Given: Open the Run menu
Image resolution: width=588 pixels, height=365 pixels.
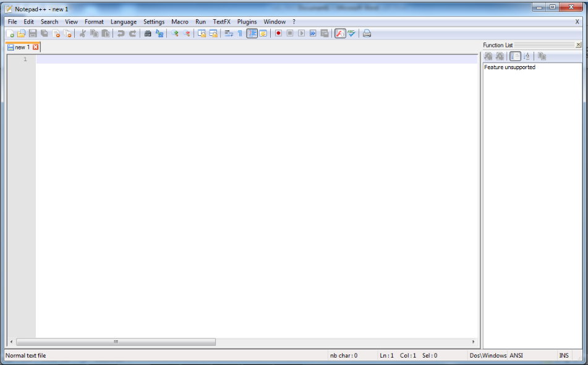Looking at the screenshot, I should (200, 22).
